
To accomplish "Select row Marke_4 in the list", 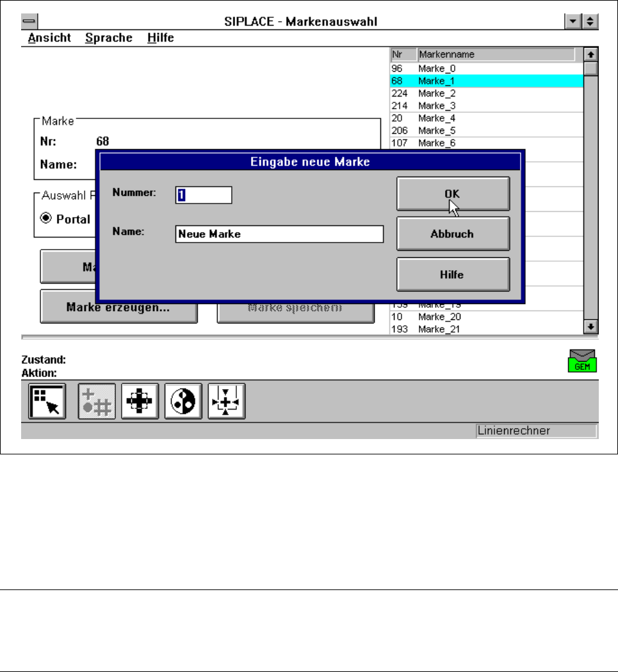I will point(486,118).
